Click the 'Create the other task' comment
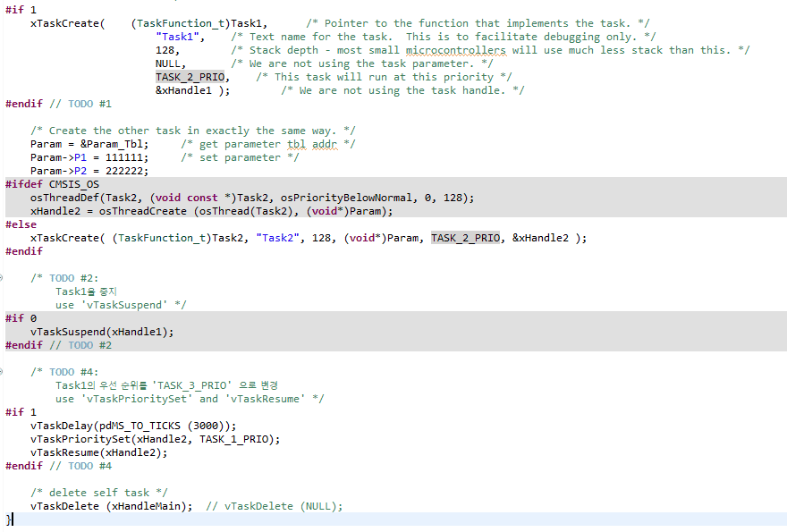787x532 pixels. (193, 131)
